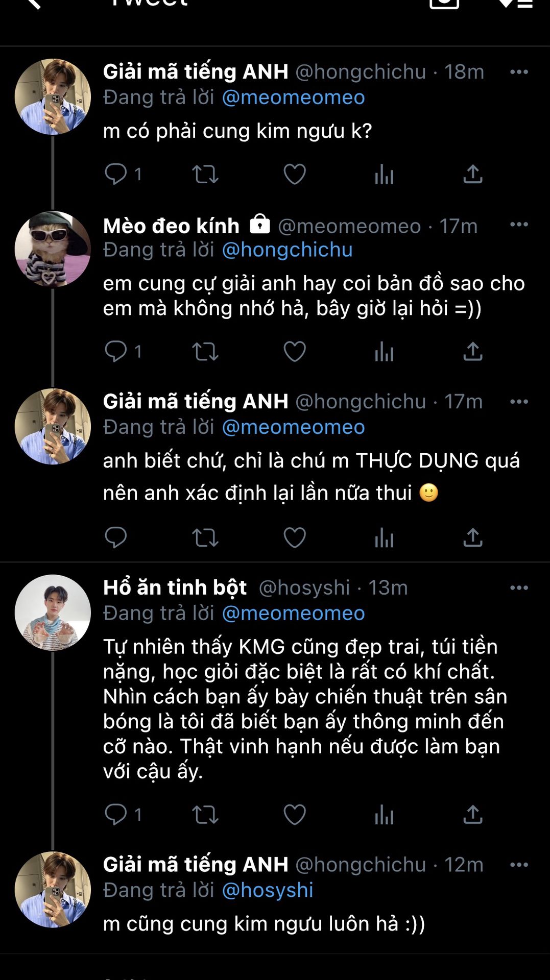Image resolution: width=550 pixels, height=980 pixels.
Task: Open more options on Mèo đeo kính's tweet
Action: (x=519, y=225)
